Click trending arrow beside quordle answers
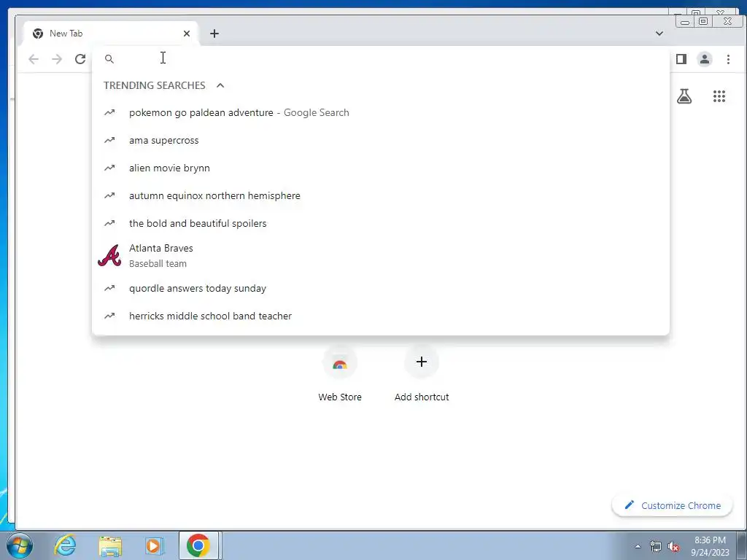Image resolution: width=747 pixels, height=560 pixels. 109,287
